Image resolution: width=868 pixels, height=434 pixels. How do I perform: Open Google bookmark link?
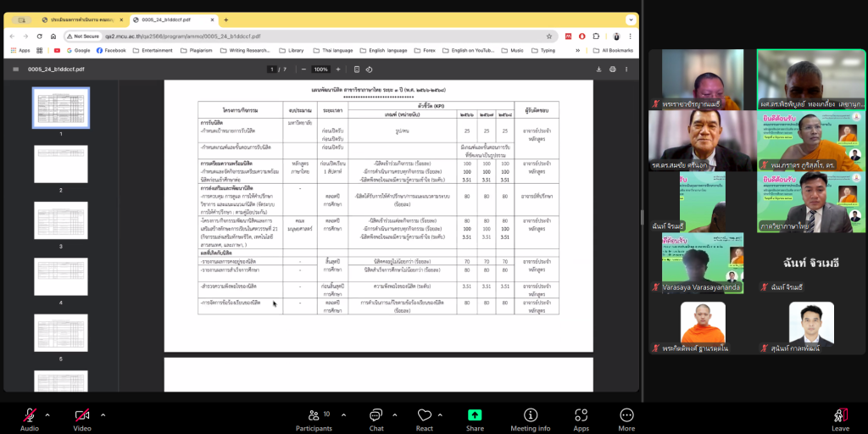click(78, 50)
